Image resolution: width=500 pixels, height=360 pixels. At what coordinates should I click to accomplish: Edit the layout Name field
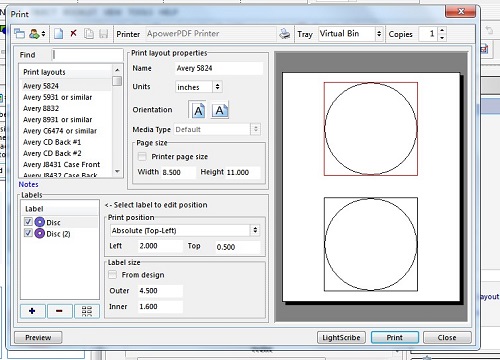tap(219, 68)
